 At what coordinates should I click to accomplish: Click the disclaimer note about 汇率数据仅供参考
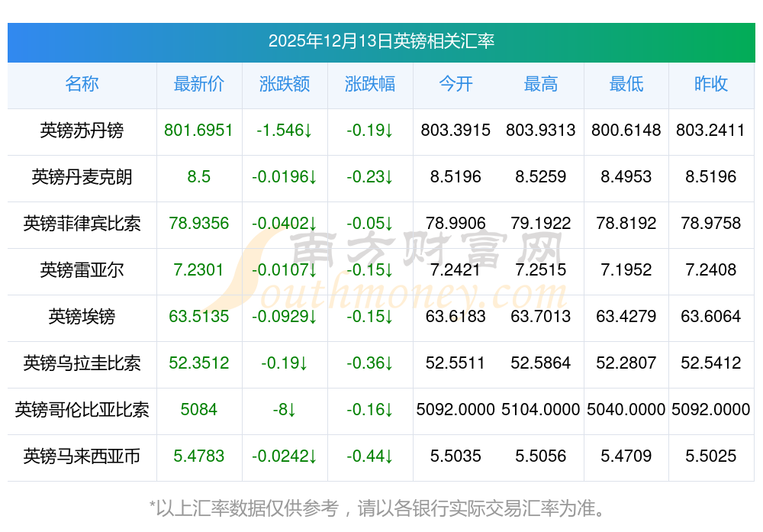(x=378, y=508)
